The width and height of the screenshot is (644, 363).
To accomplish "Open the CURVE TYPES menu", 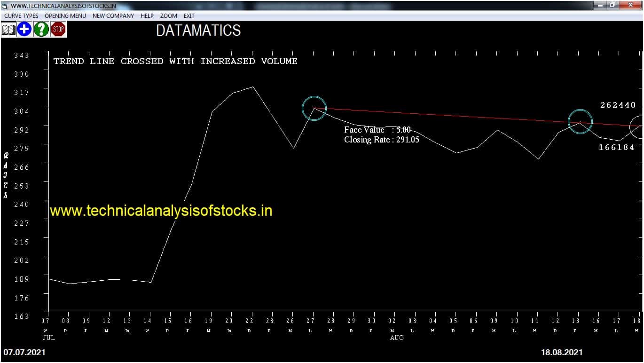I will (x=21, y=16).
